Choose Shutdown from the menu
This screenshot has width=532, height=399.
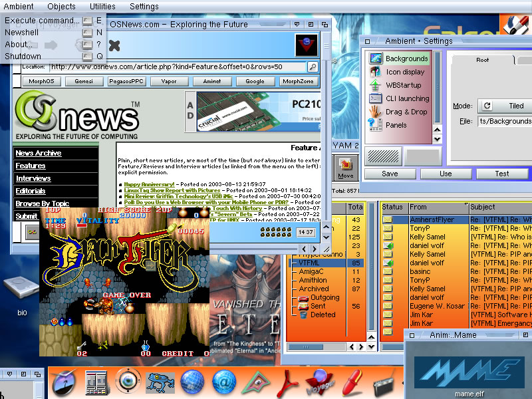pos(53,57)
